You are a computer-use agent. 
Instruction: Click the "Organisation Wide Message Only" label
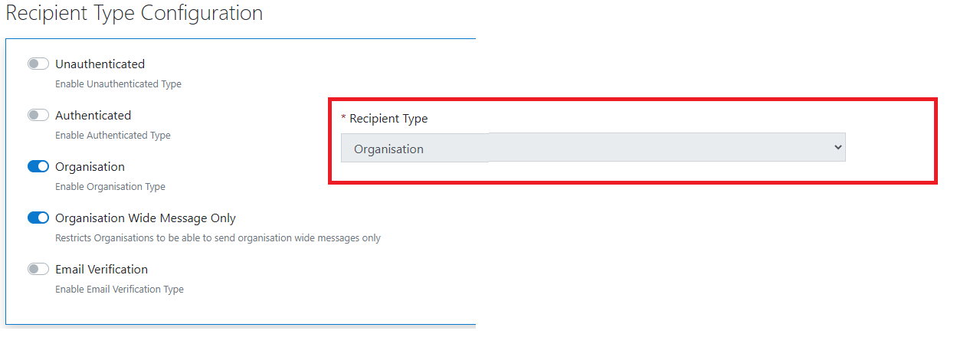click(x=146, y=218)
